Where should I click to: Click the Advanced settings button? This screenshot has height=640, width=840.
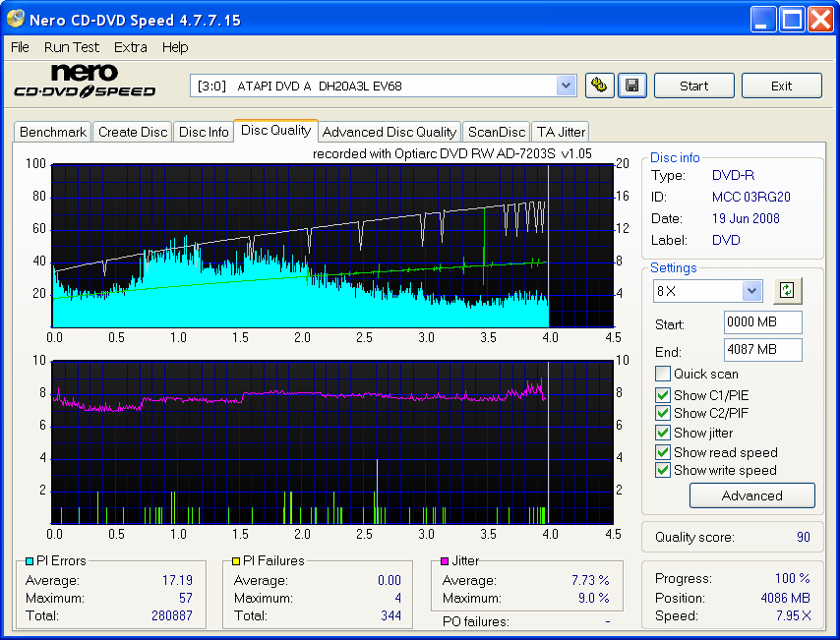coord(751,495)
